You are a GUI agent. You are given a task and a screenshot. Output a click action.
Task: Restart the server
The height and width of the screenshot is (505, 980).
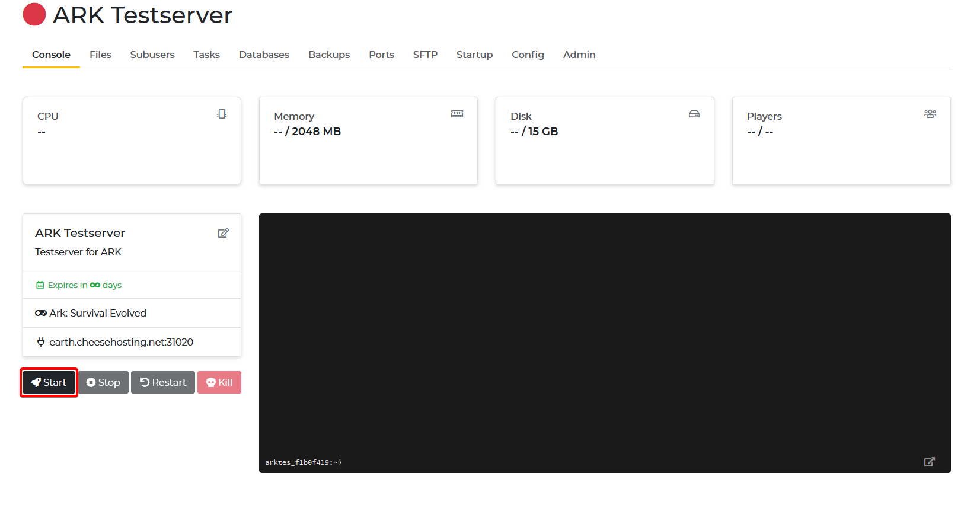point(163,382)
